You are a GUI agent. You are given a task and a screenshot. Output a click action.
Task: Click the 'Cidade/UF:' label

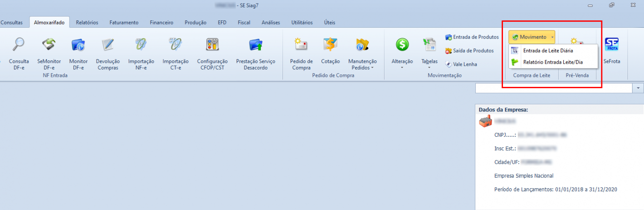508,162
